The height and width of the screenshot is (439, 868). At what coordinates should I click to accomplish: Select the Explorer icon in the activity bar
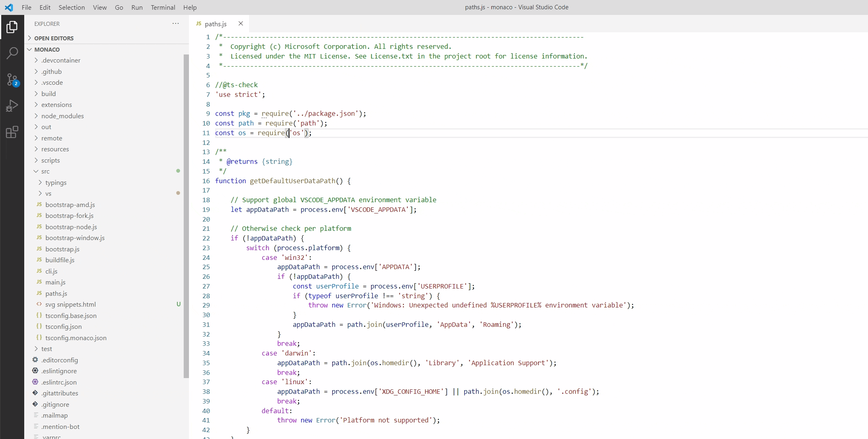point(13,27)
